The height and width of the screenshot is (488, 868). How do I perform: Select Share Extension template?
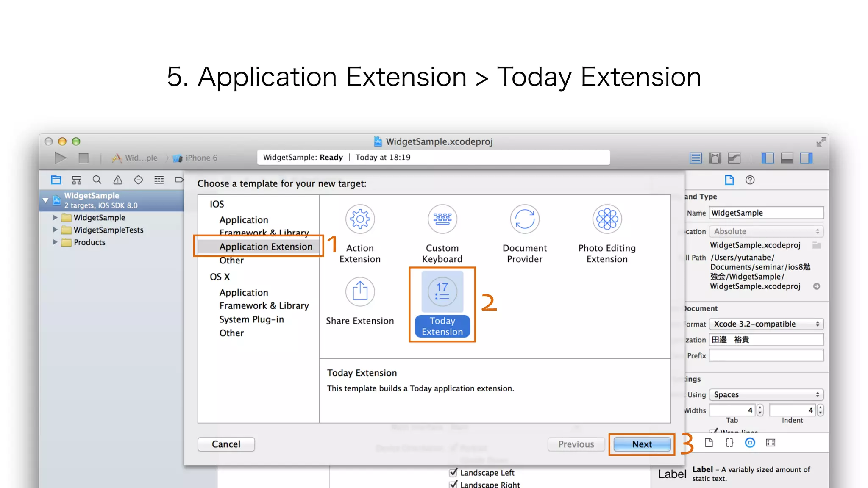[360, 302]
